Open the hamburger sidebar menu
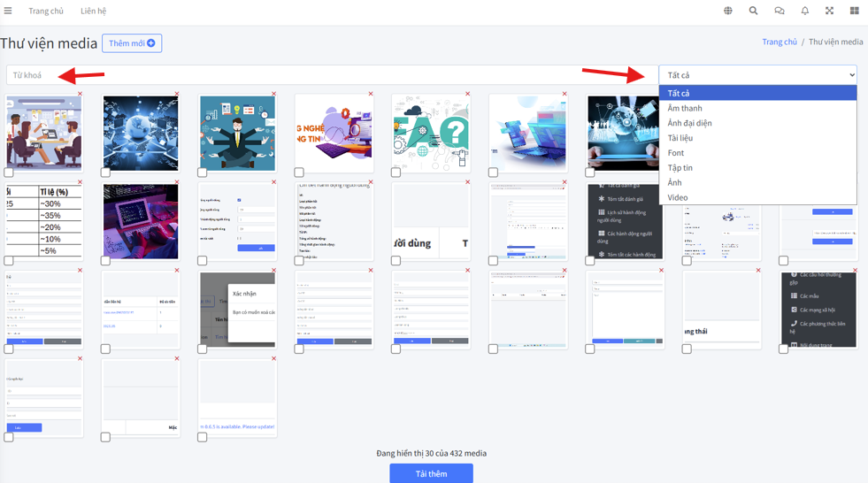The height and width of the screenshot is (483, 868). (x=8, y=11)
